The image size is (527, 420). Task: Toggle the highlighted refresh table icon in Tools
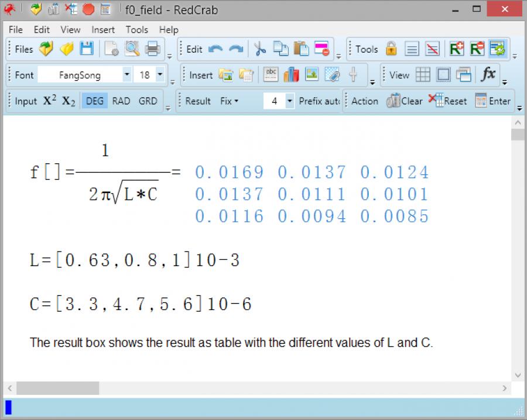pyautogui.click(x=498, y=49)
